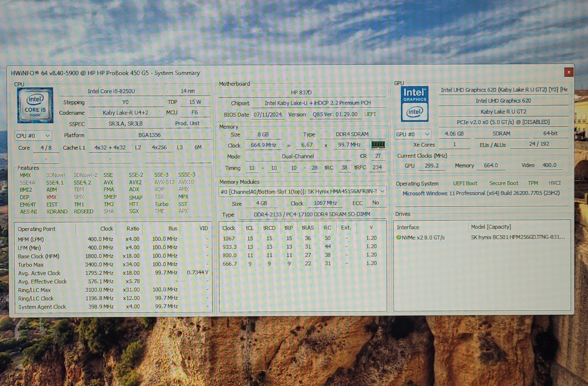Select the Ring/LLC Max row
This screenshot has width=588, height=386.
click(113, 290)
